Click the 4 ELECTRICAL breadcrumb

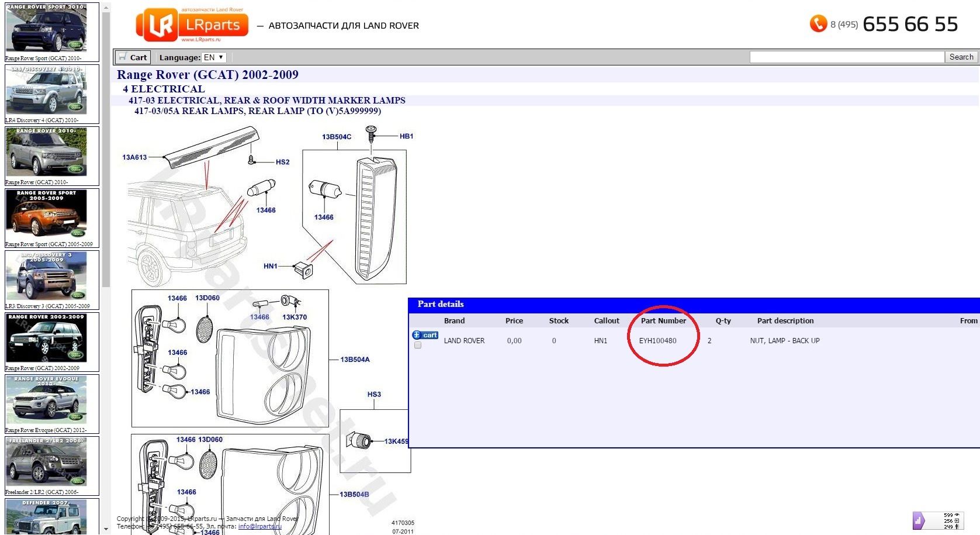click(x=164, y=89)
